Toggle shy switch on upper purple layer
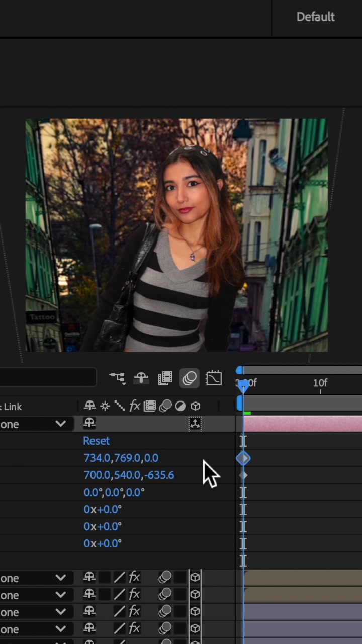This screenshot has height=644, width=362. (x=89, y=611)
